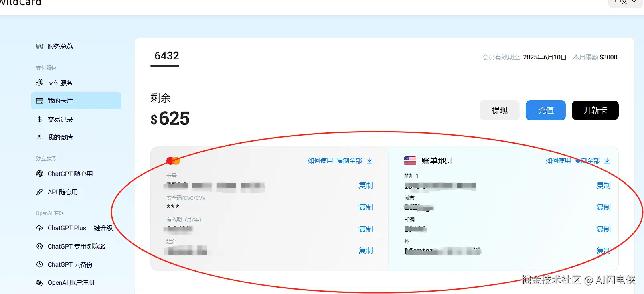The height and width of the screenshot is (294, 644).
Task: Click the dollar icon for 交易记录
Action: (39, 119)
